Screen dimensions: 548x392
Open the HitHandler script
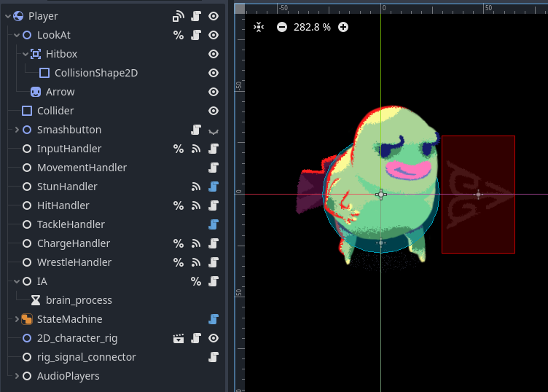pyautogui.click(x=214, y=205)
